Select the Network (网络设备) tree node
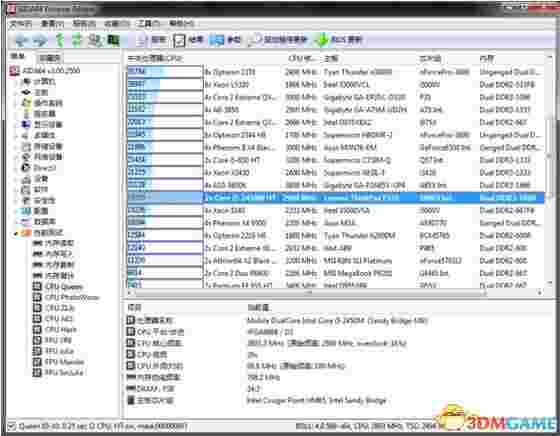The width and height of the screenshot is (560, 436). pyautogui.click(x=42, y=157)
